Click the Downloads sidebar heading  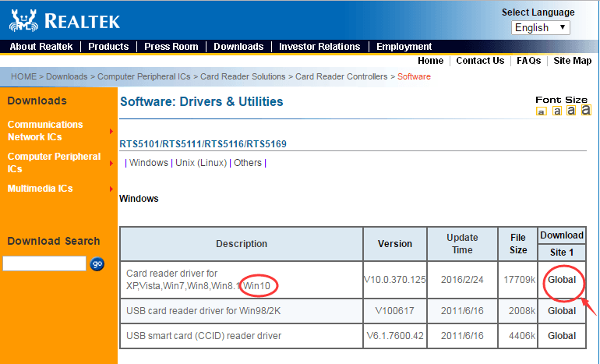pyautogui.click(x=37, y=101)
